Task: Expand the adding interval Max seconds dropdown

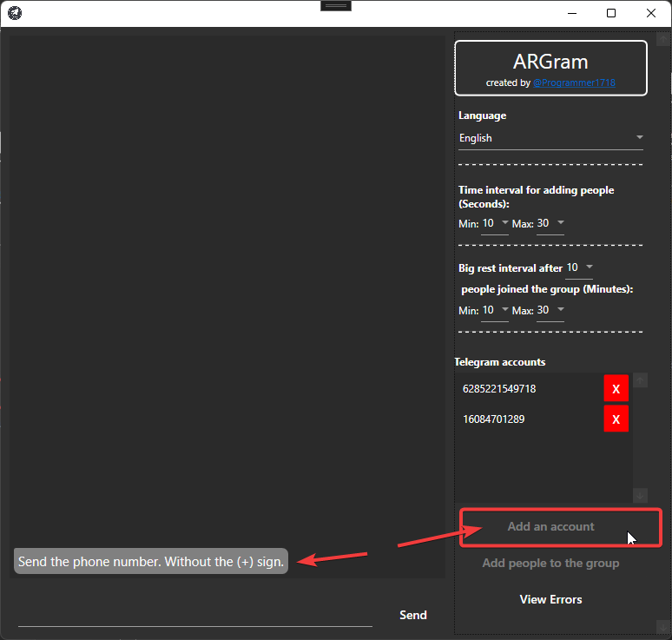Action: pos(550,223)
